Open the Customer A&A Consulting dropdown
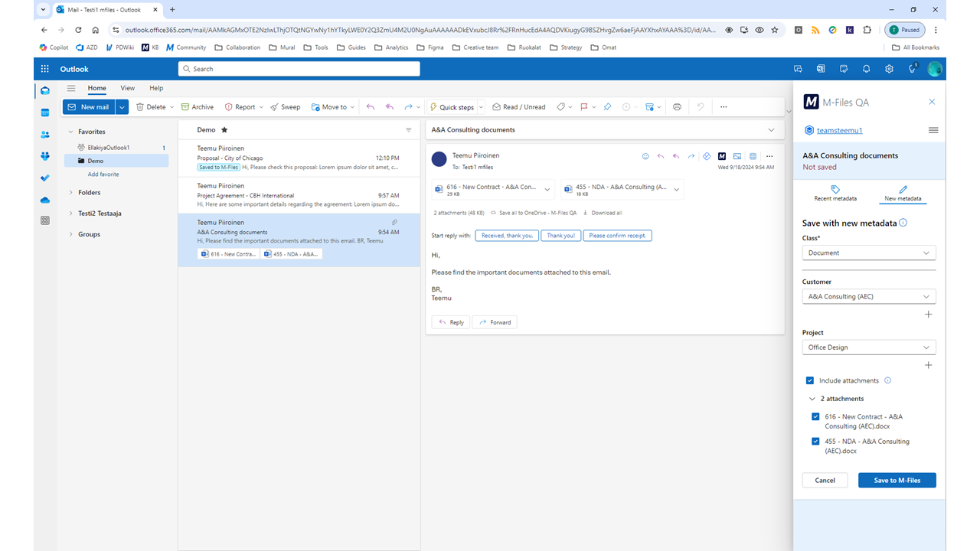This screenshot has height=551, width=980. [869, 296]
